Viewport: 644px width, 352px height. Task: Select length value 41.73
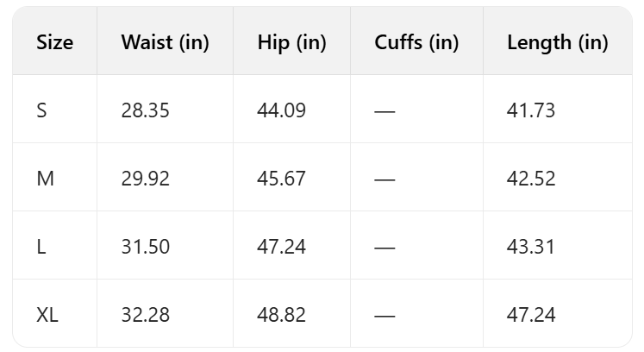531,110
